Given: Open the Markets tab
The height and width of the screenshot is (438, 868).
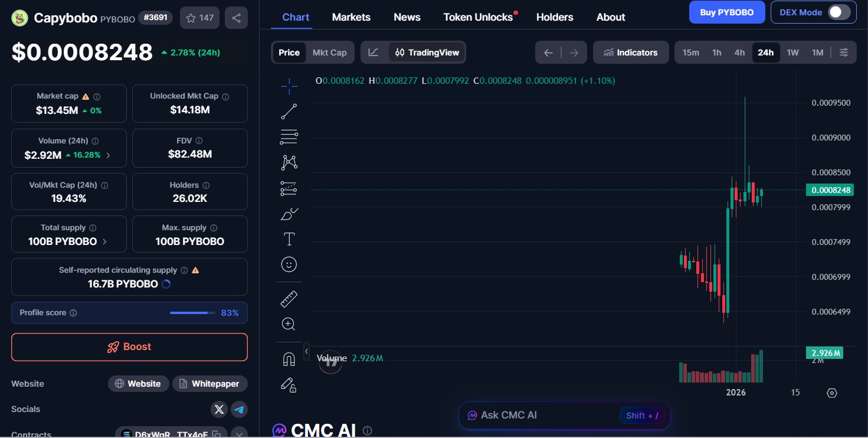Looking at the screenshot, I should (351, 17).
